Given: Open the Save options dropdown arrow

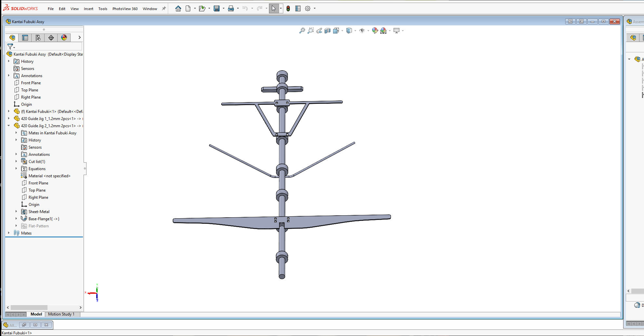Looking at the screenshot, I should [x=223, y=8].
